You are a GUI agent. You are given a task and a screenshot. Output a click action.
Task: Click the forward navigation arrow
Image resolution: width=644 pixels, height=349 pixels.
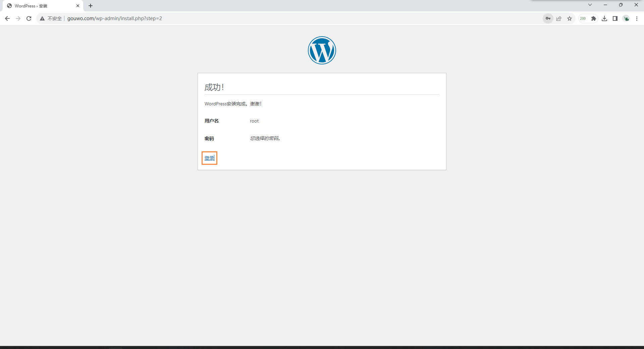click(18, 18)
